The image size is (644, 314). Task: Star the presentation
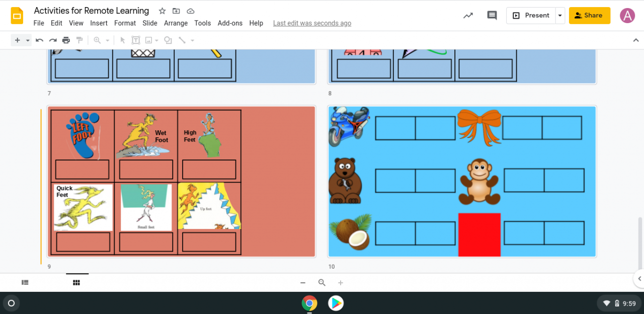click(162, 11)
